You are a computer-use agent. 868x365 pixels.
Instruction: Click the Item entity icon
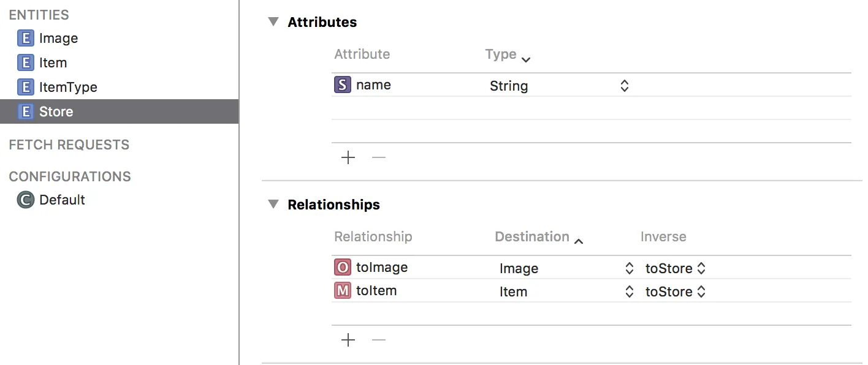click(x=25, y=63)
